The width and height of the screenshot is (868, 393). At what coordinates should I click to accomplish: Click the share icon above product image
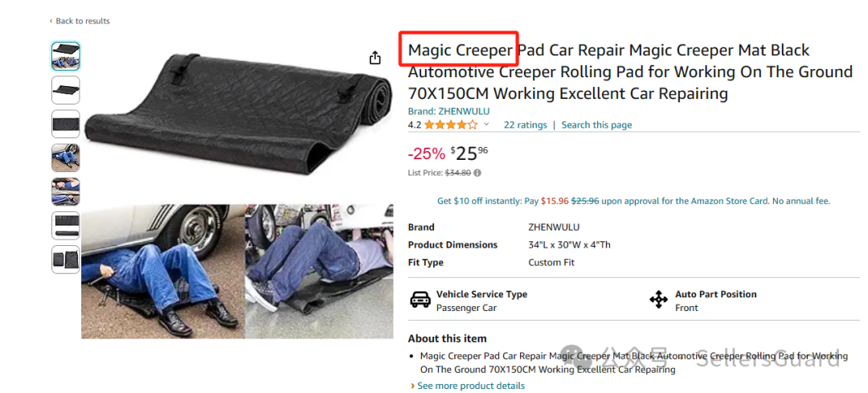click(375, 58)
